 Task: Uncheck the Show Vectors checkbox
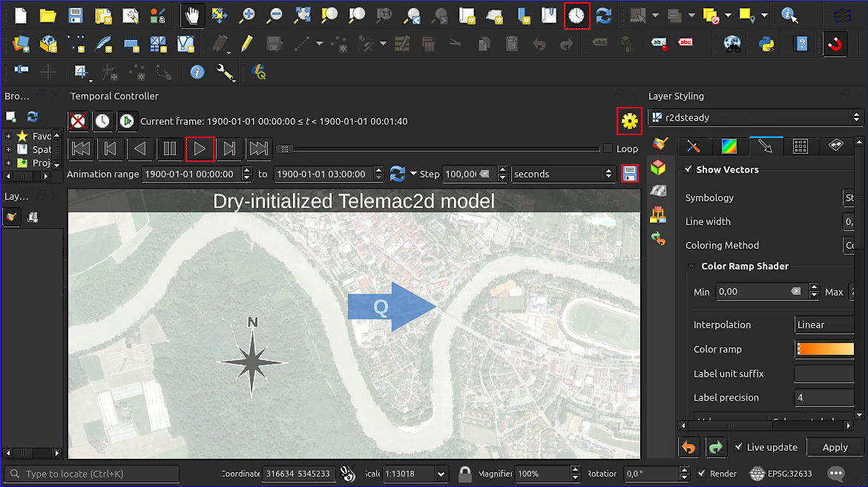[688, 169]
